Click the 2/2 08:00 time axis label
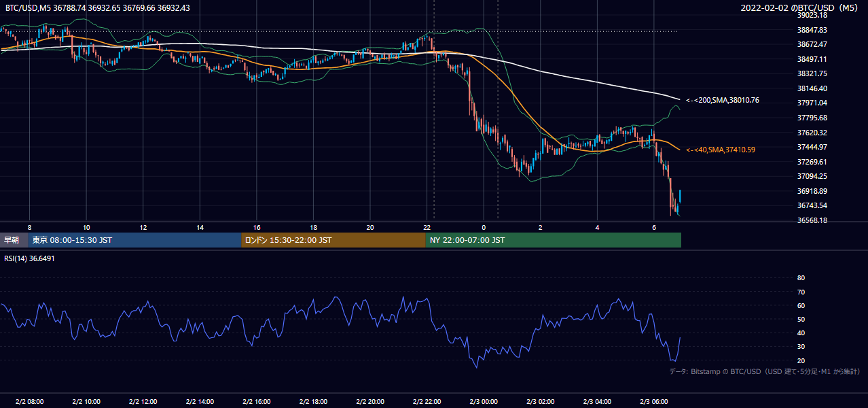The width and height of the screenshot is (868, 408). point(29,401)
